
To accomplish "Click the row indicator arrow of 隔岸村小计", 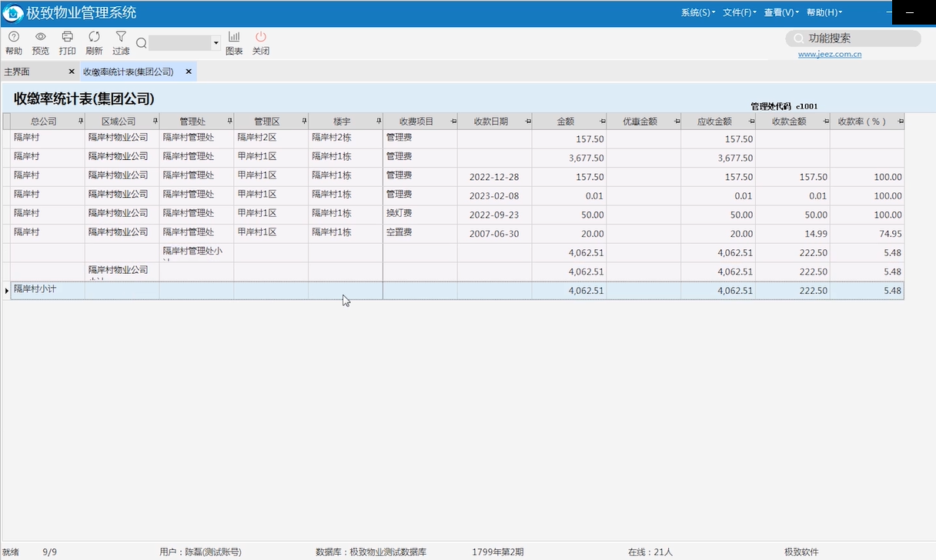I will 6,291.
